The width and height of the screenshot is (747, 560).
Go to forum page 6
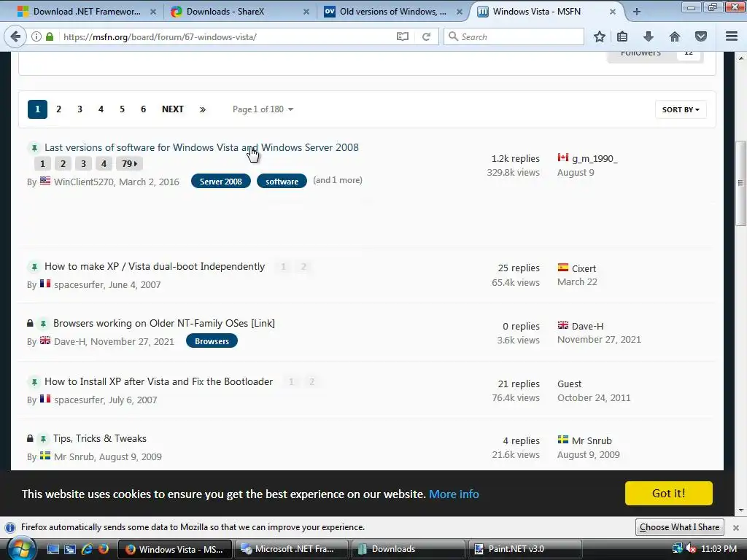click(143, 109)
